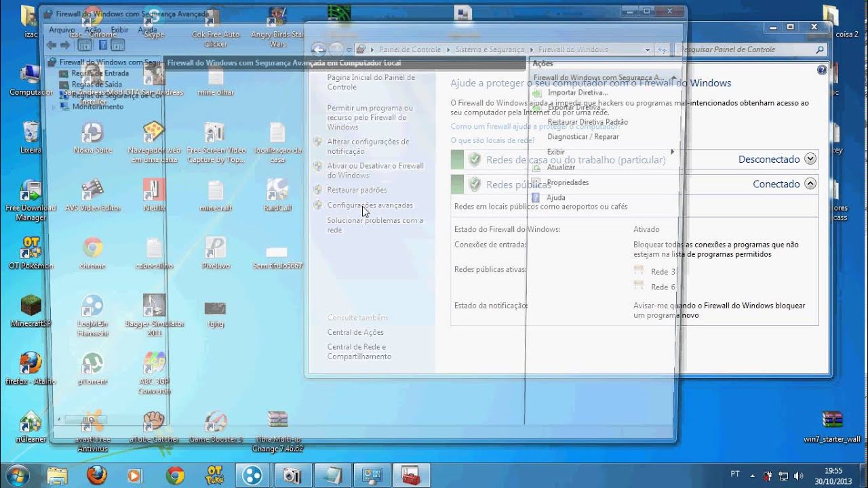
Task: Click Página Inicial do Painel de Controle
Action: (x=371, y=82)
